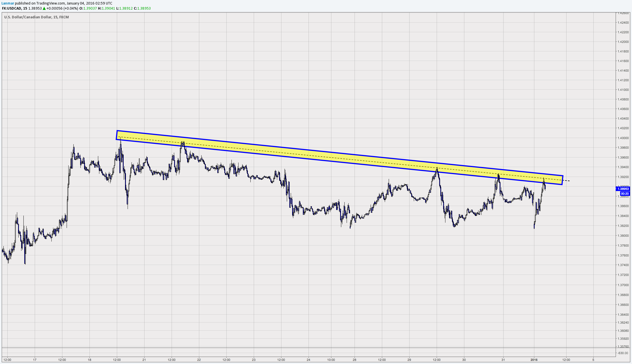Click the 1.42400 price axis label
Viewport: 632px width, 364px height.
(x=623, y=23)
